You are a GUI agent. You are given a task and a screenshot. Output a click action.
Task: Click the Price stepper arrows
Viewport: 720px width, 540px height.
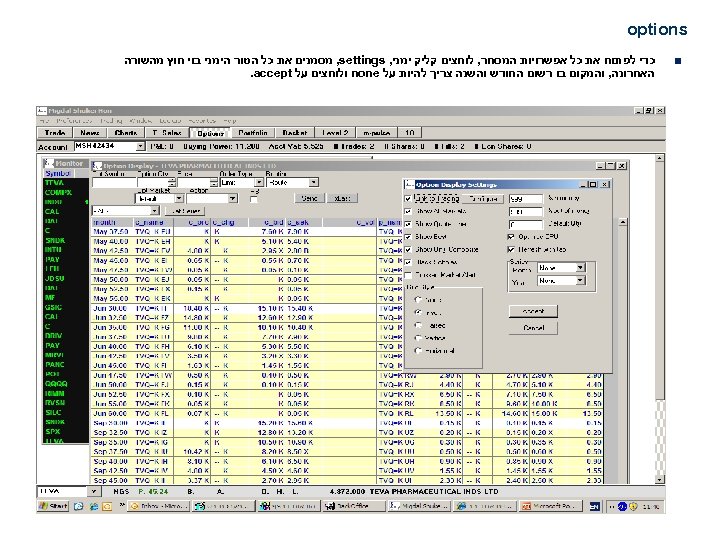click(x=214, y=182)
